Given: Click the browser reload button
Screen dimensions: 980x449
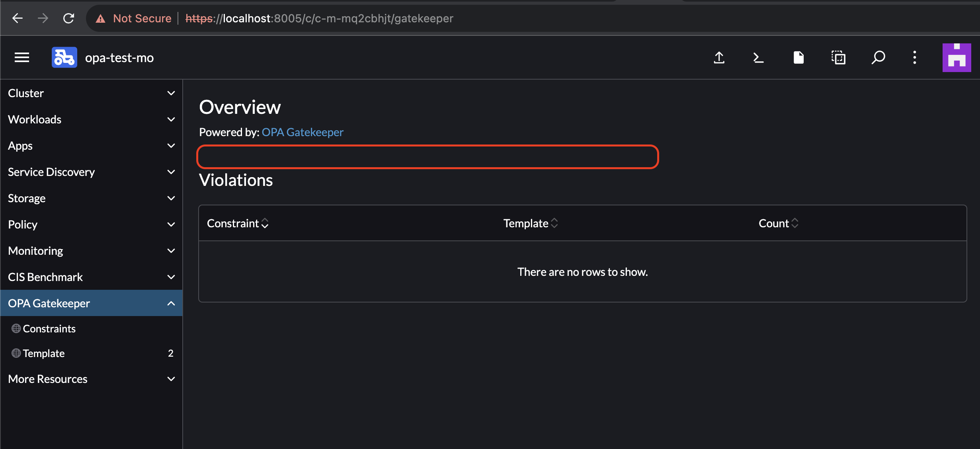Looking at the screenshot, I should click(x=68, y=18).
